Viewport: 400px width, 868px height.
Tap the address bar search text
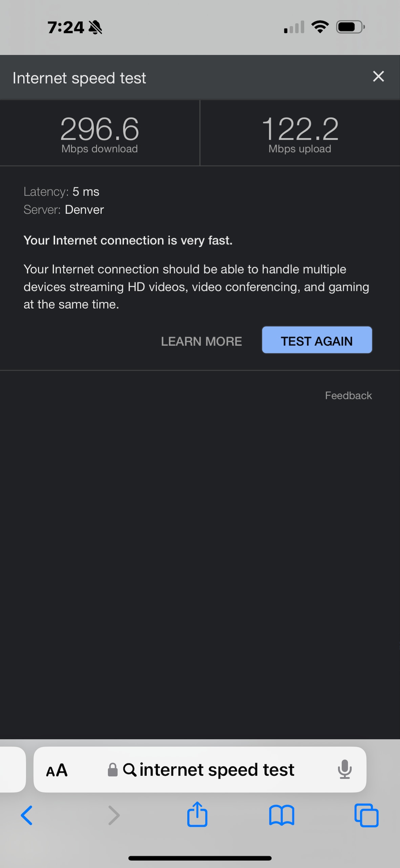pyautogui.click(x=217, y=770)
